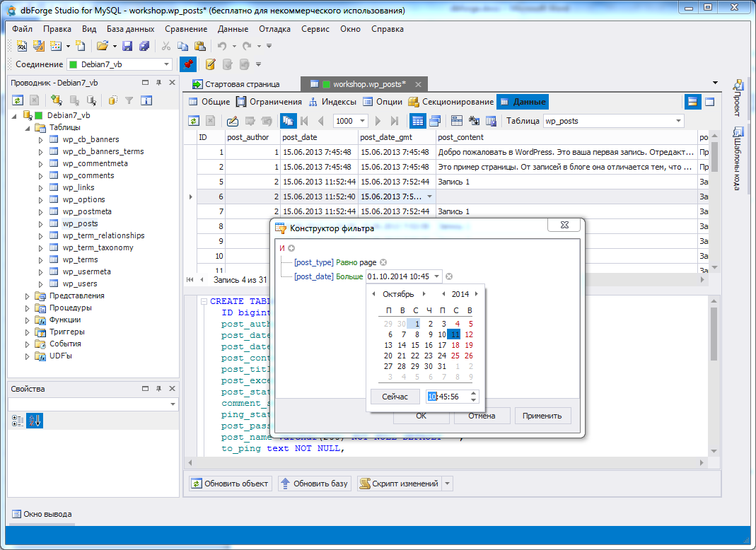Click the Обновить объект button
Image resolution: width=756 pixels, height=550 pixels.
(231, 484)
